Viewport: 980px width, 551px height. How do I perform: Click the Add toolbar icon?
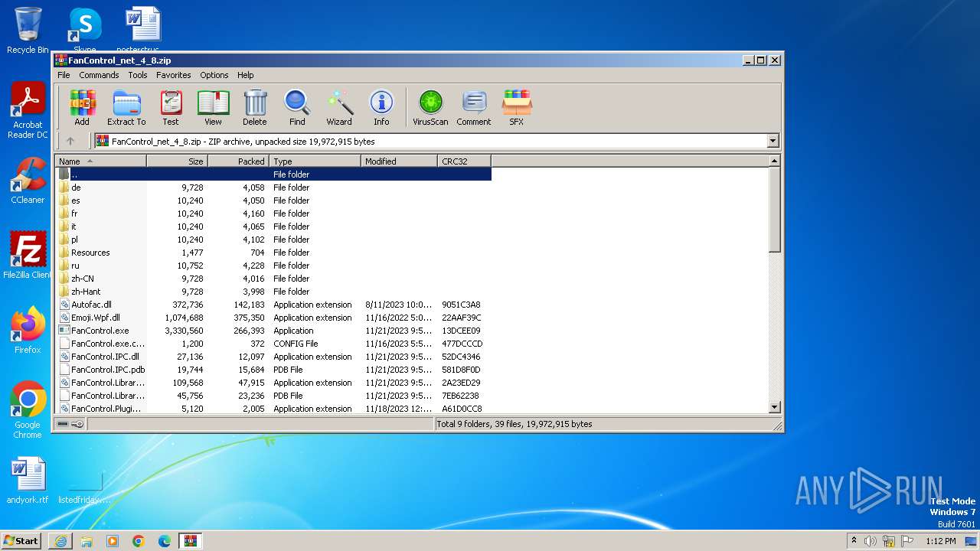tap(82, 108)
